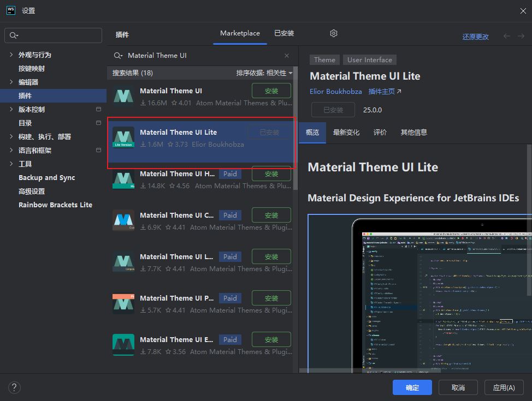Install Material Theme UI L... paid plugin

[x=271, y=256]
